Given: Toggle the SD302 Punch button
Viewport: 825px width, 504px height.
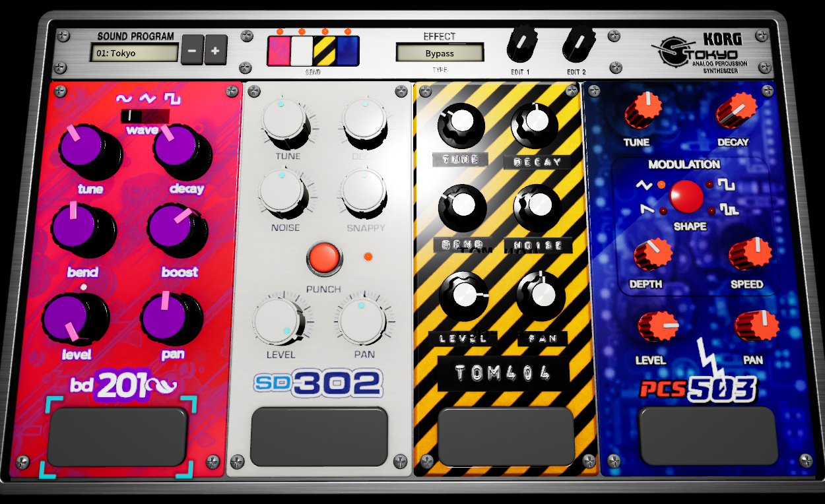Looking at the screenshot, I should (324, 258).
